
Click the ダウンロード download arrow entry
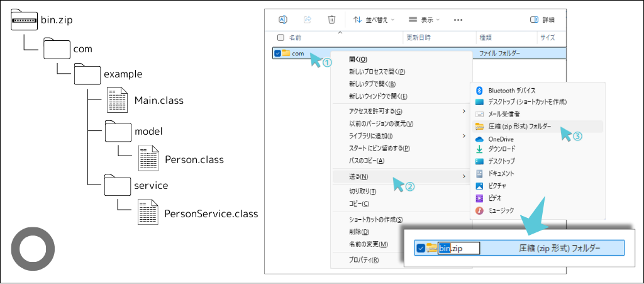tap(501, 149)
